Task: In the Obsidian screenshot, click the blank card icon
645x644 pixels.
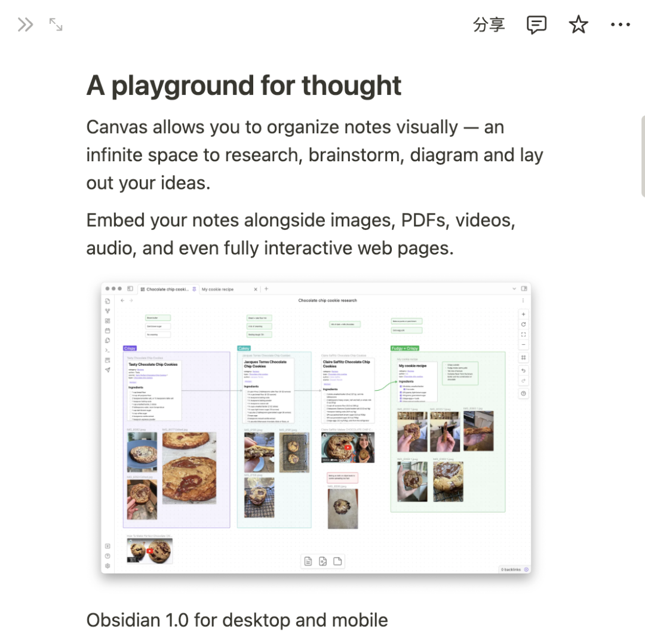Action: (x=337, y=562)
